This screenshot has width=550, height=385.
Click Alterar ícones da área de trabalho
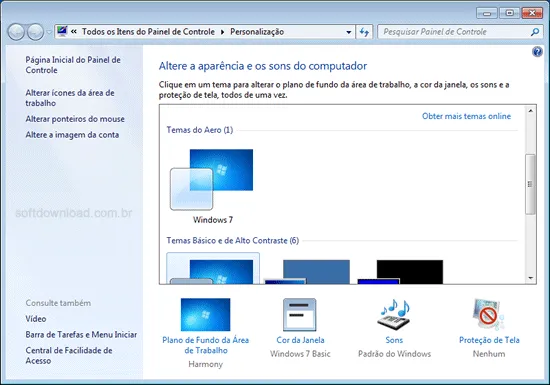point(70,98)
